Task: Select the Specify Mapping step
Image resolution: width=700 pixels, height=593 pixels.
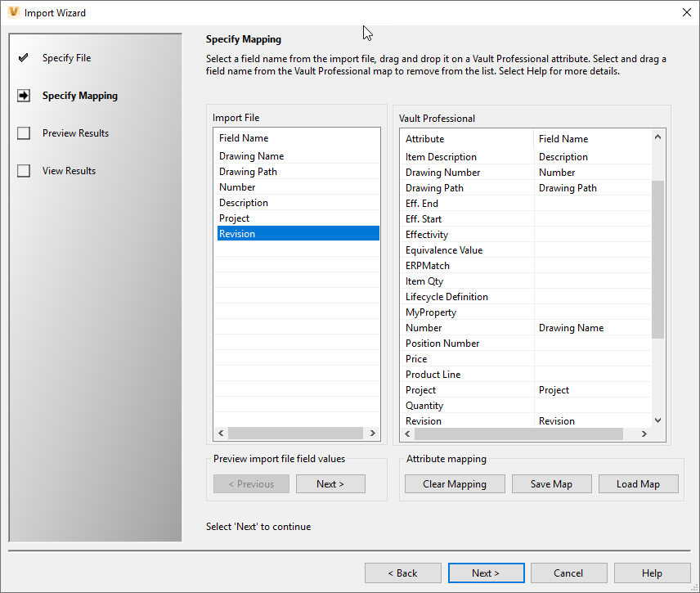Action: tap(78, 96)
